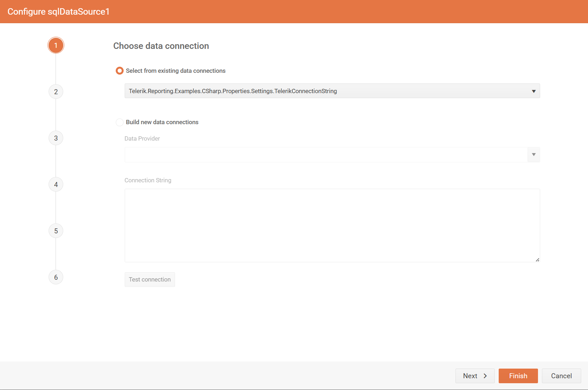Click step 1 circle in wizard
This screenshot has width=588, height=390.
point(56,45)
